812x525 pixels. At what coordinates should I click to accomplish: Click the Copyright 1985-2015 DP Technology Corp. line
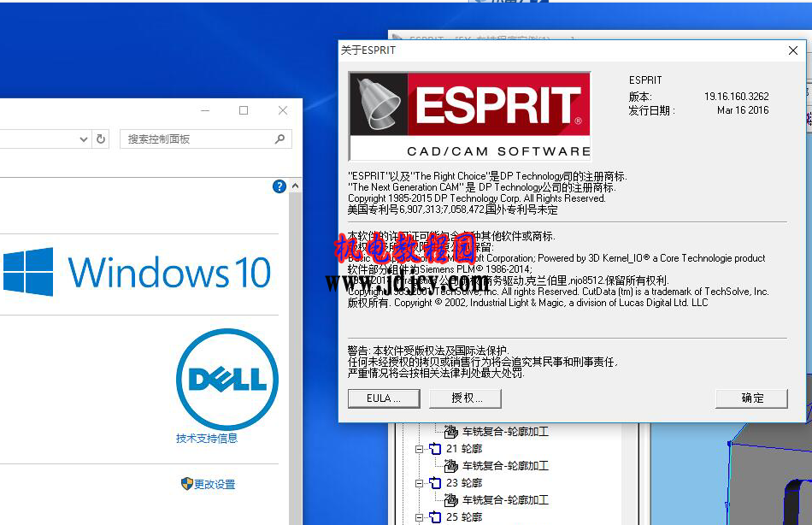click(476, 198)
